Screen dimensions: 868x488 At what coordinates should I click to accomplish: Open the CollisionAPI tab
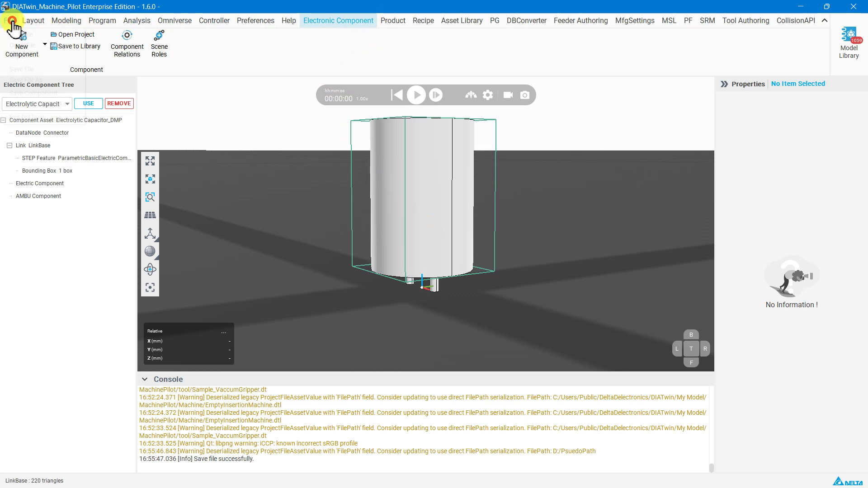pyautogui.click(x=796, y=20)
